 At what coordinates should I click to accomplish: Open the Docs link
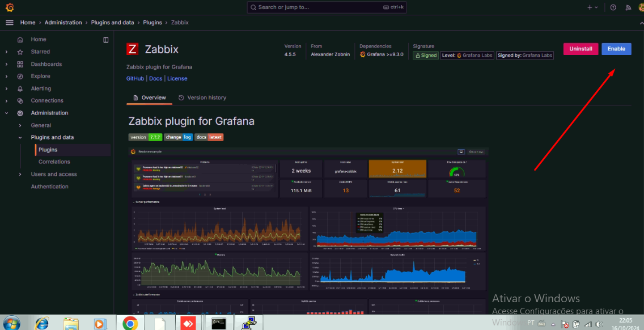156,78
